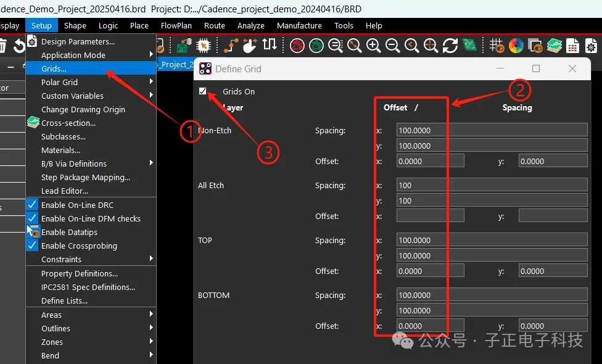Open the Manufacture menu

pyautogui.click(x=299, y=25)
